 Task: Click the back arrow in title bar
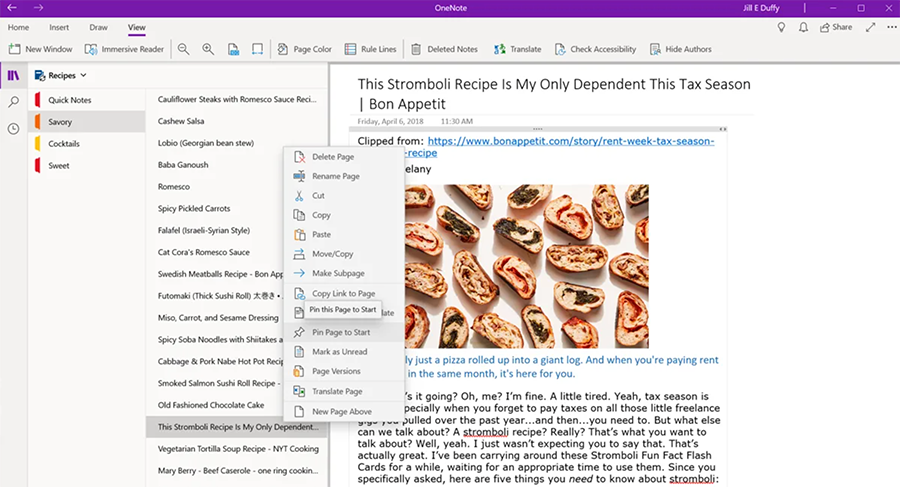[x=11, y=7]
